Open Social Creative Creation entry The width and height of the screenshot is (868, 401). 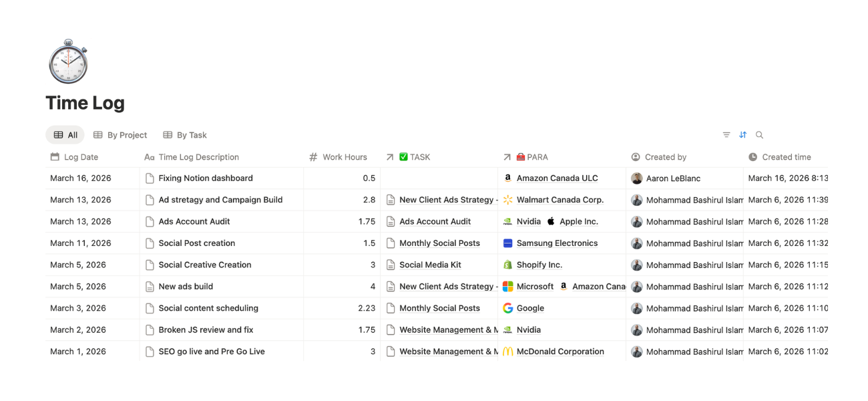click(x=205, y=265)
